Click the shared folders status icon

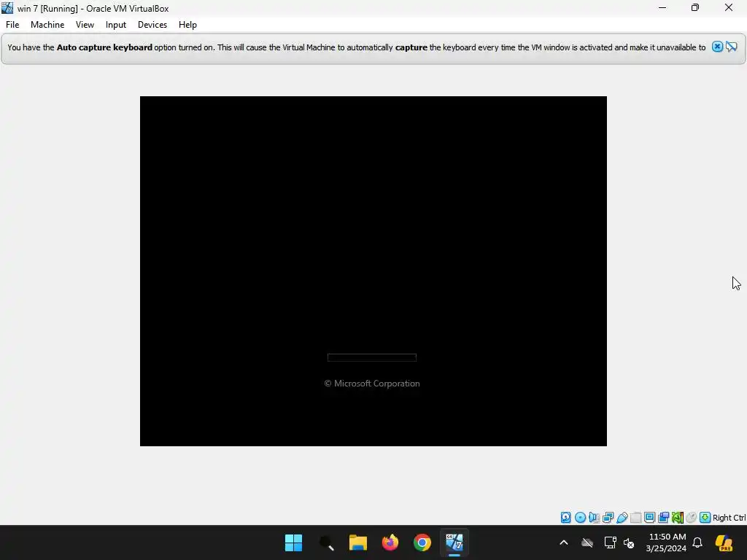tap(635, 517)
